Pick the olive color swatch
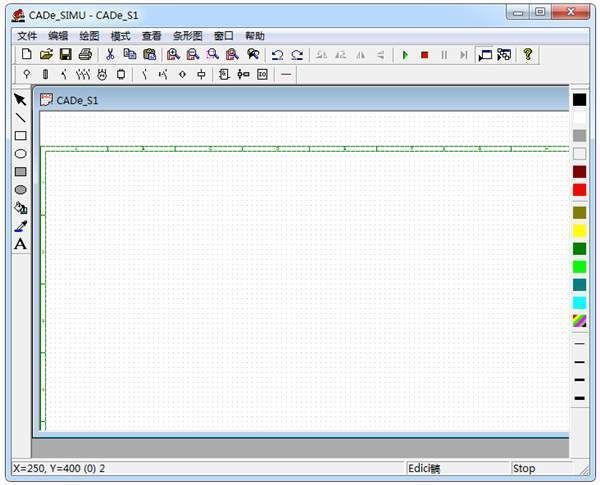This screenshot has width=600, height=485. point(579,212)
